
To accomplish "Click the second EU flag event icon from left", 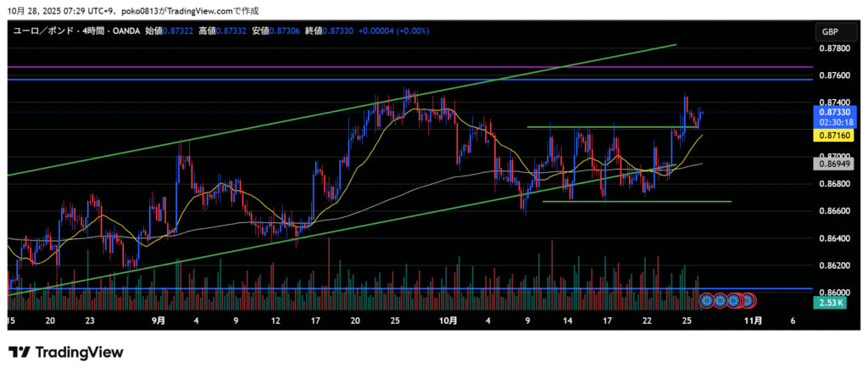I will tap(721, 300).
